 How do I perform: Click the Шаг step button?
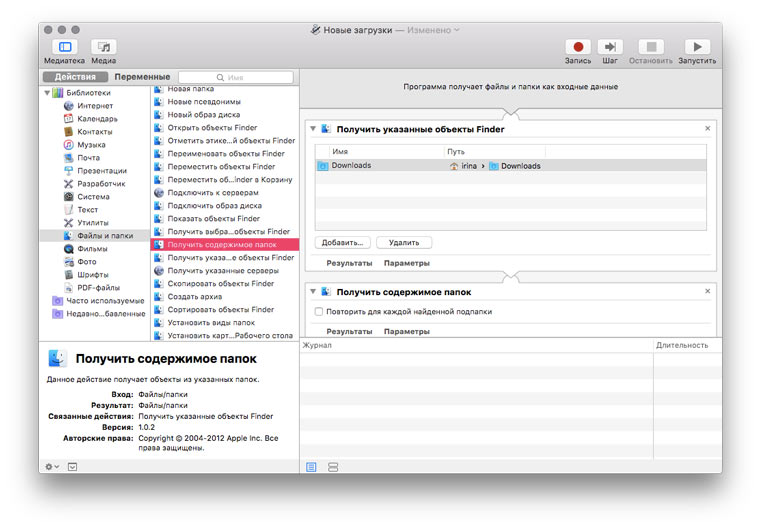point(610,47)
